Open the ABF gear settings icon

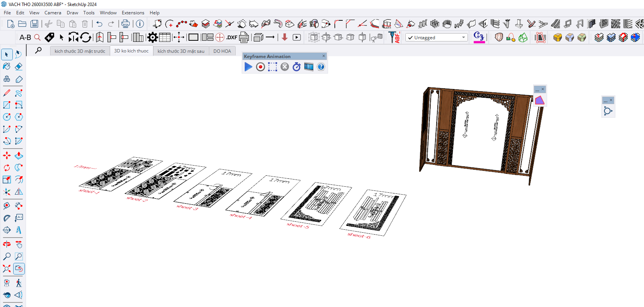(x=152, y=37)
